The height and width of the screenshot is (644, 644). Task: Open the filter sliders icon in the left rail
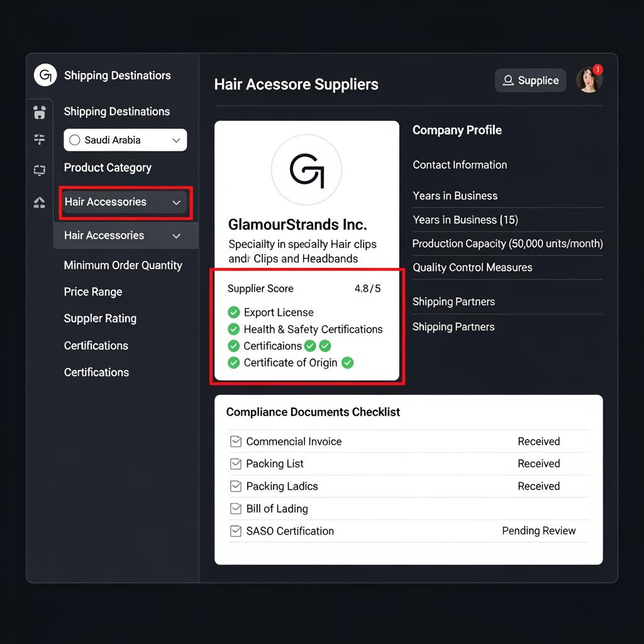40,140
